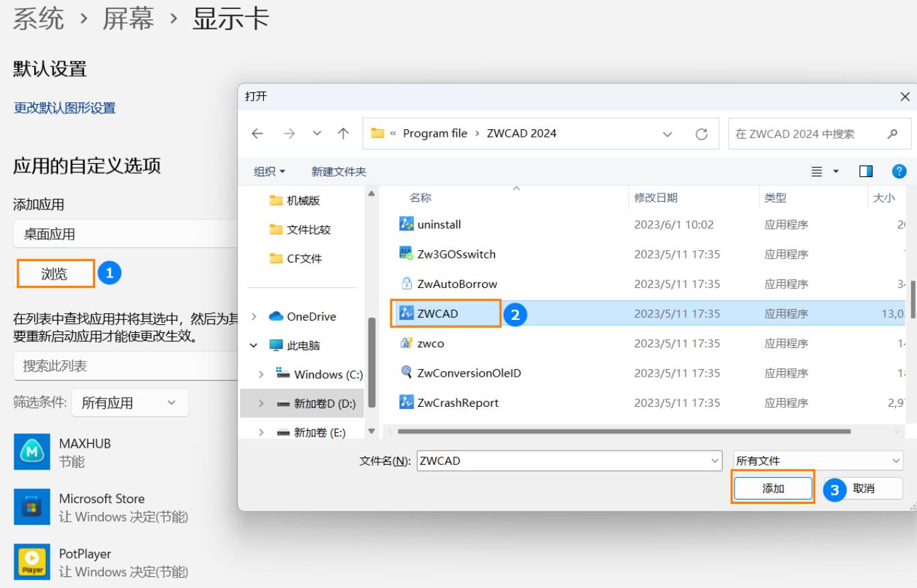
Task: Open the 更改默认图形设置 link
Action: coord(65,108)
